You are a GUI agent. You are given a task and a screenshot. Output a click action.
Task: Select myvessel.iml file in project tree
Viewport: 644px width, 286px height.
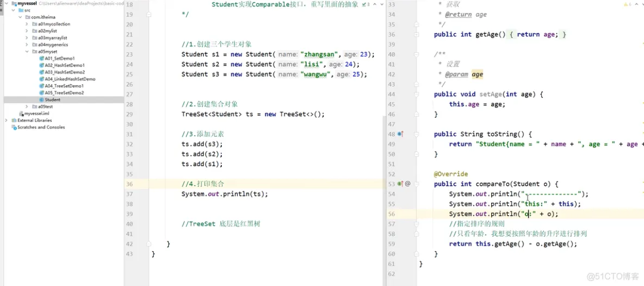(34, 113)
